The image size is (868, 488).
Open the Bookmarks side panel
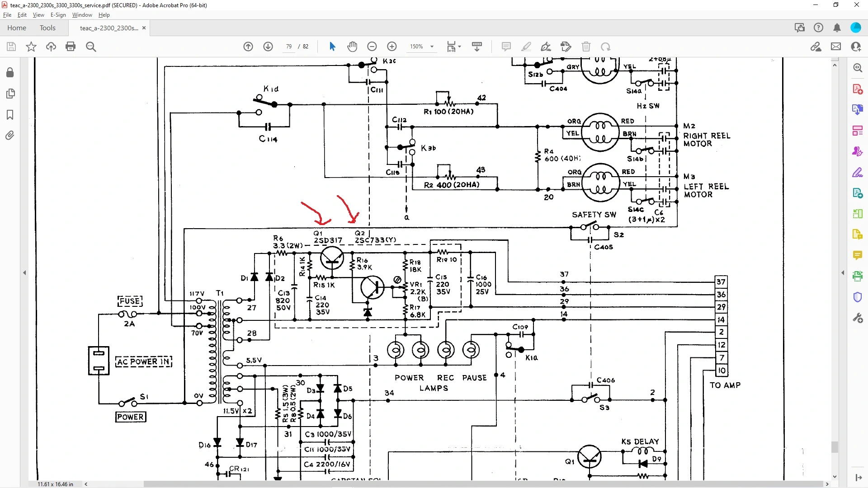pyautogui.click(x=10, y=115)
